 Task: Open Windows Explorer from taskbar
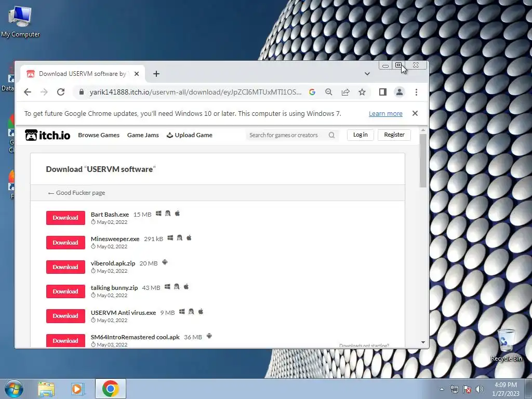coord(46,389)
